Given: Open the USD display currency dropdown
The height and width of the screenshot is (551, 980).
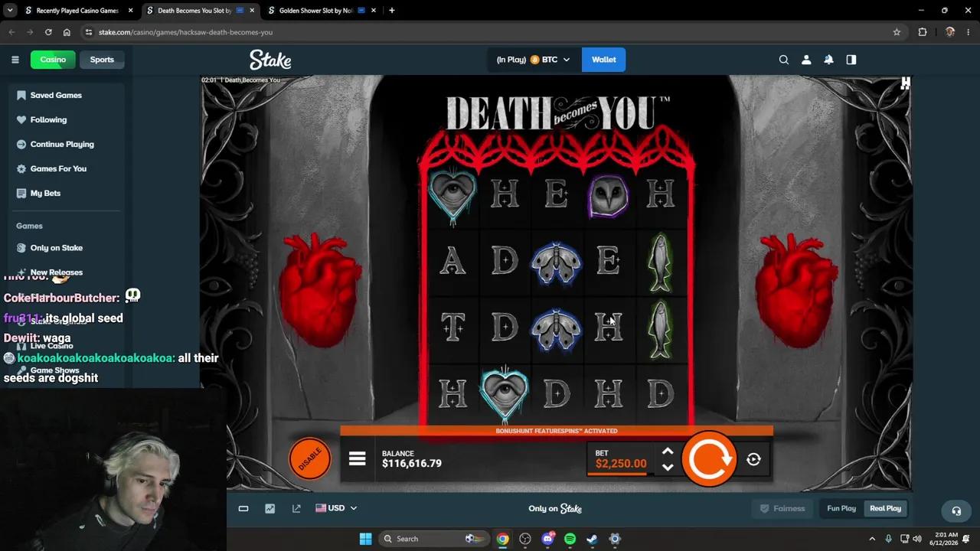Looking at the screenshot, I should (336, 508).
